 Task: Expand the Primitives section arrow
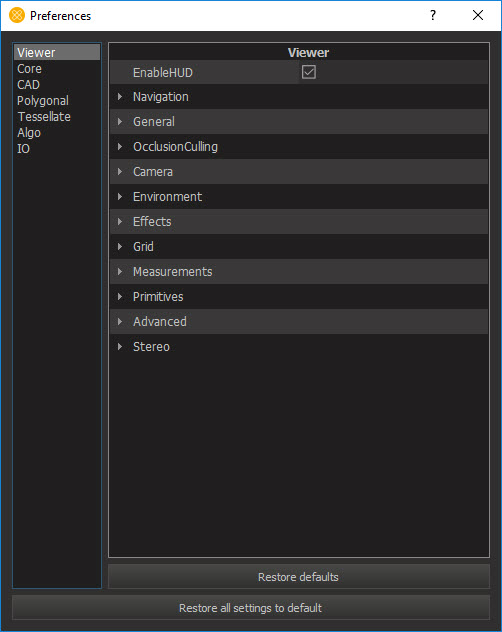[x=120, y=297]
